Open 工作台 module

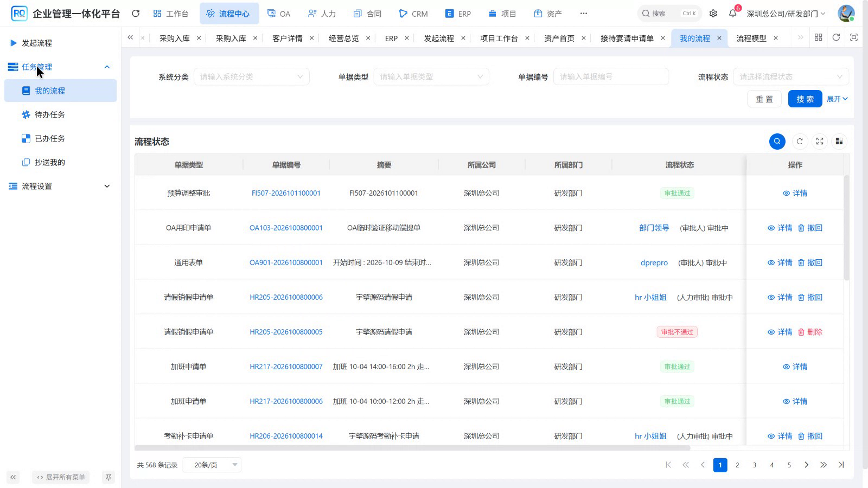coord(171,14)
